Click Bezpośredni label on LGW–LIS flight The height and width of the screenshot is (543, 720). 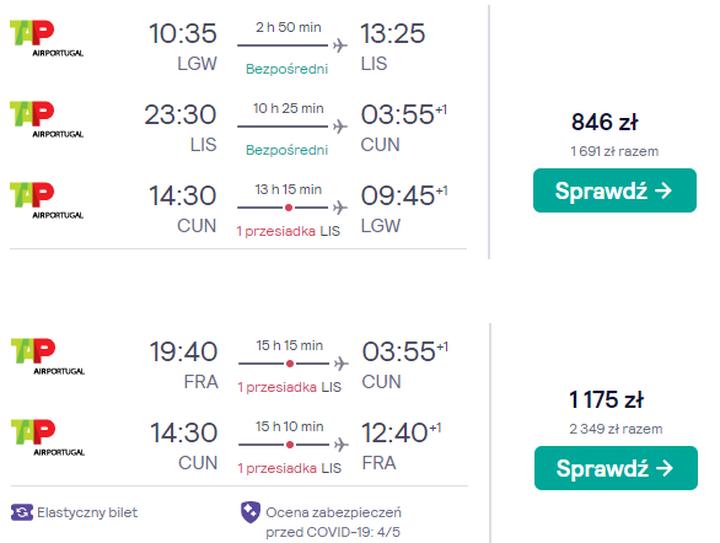(286, 69)
